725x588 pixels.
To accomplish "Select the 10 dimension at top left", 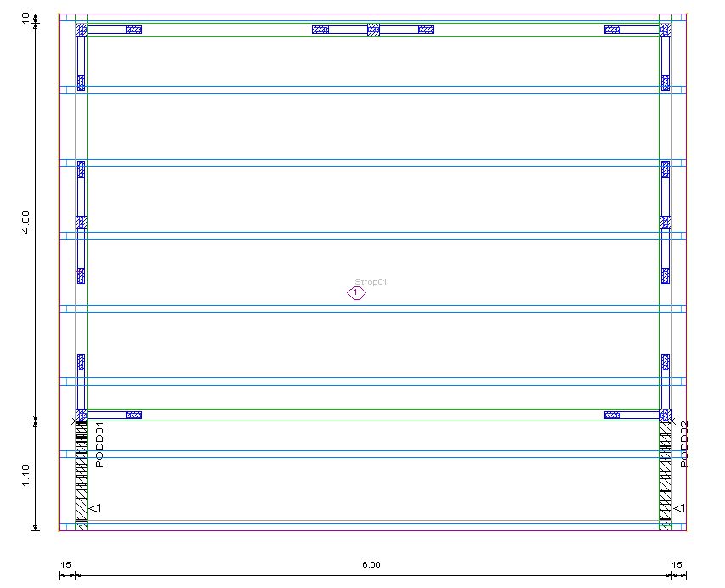I will [x=26, y=17].
